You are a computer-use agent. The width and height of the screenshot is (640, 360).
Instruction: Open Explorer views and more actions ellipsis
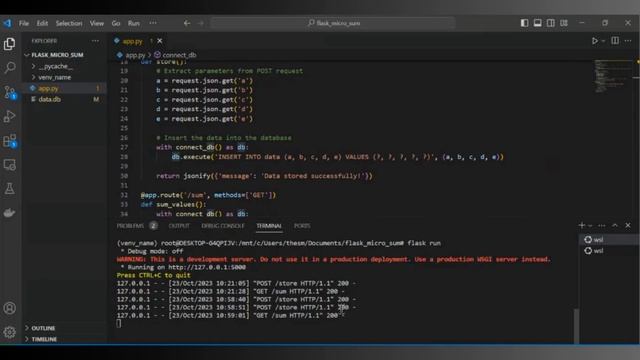tap(95, 41)
